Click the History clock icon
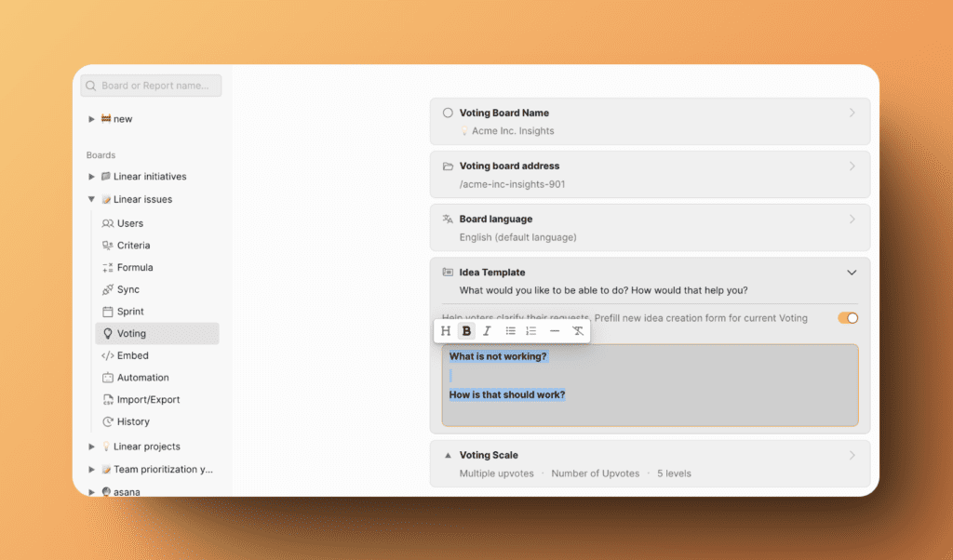 click(107, 421)
